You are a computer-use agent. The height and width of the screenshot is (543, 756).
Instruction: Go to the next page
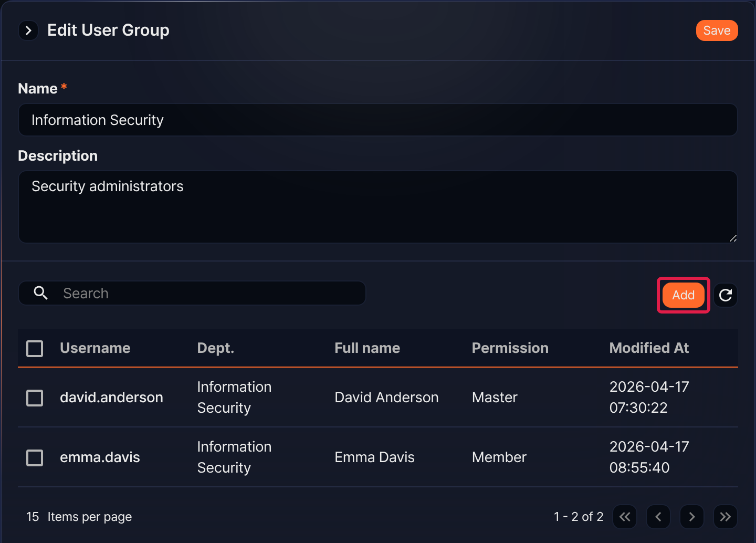tap(692, 517)
